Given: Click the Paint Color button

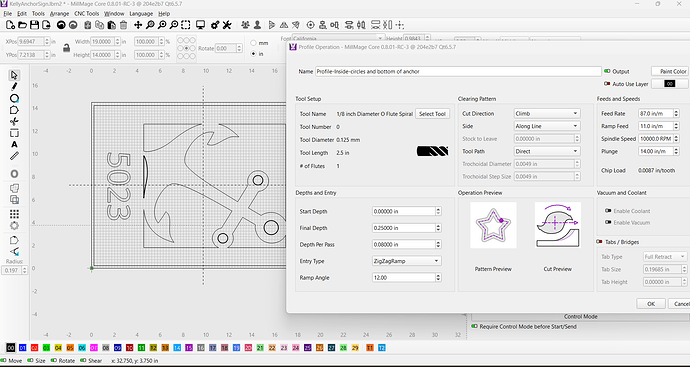Looking at the screenshot, I should (x=670, y=71).
